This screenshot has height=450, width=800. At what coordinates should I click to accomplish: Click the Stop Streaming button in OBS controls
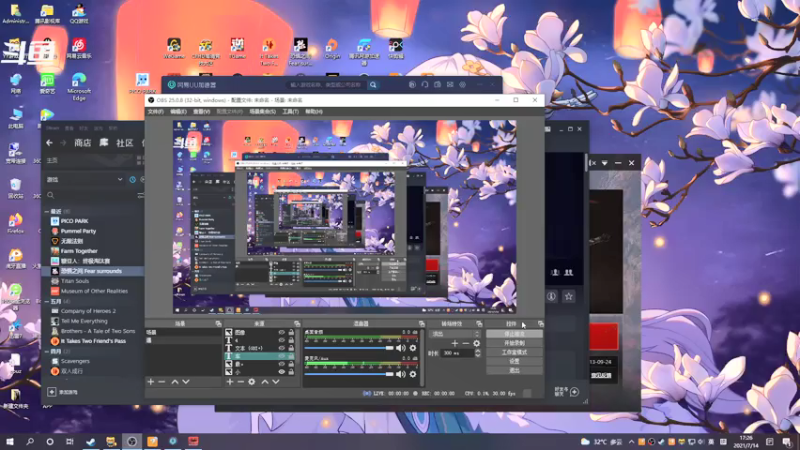(x=514, y=334)
